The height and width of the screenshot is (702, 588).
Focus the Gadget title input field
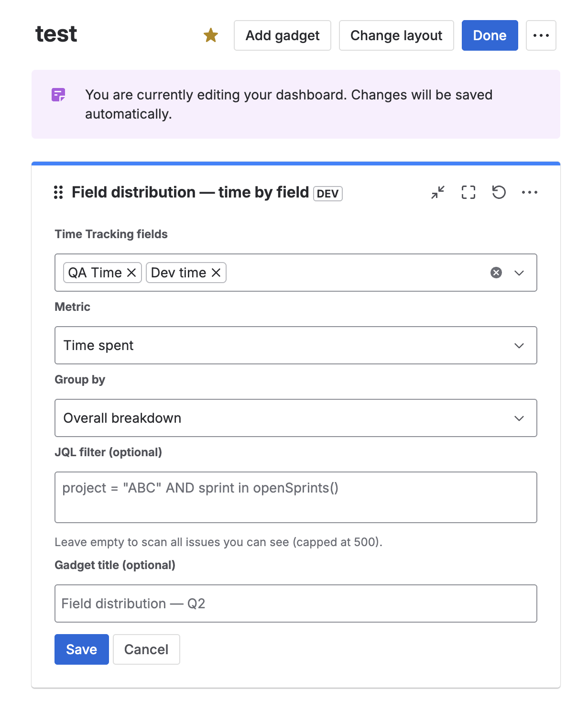(x=296, y=603)
